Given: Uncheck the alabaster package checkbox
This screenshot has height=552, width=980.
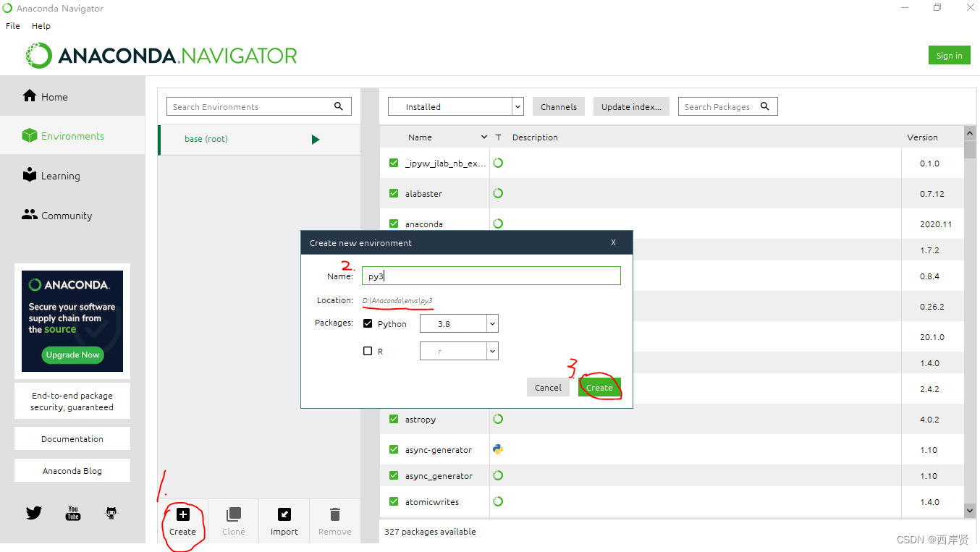Looking at the screenshot, I should pos(394,193).
